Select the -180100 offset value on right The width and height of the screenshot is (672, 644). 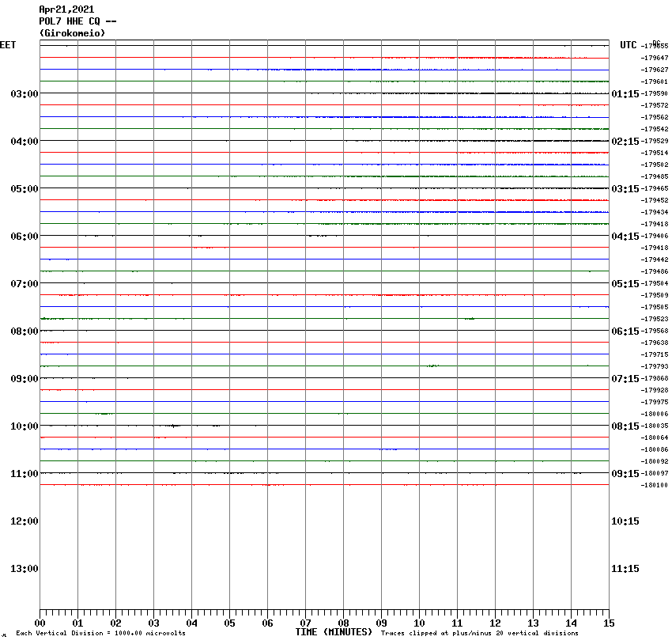(655, 485)
